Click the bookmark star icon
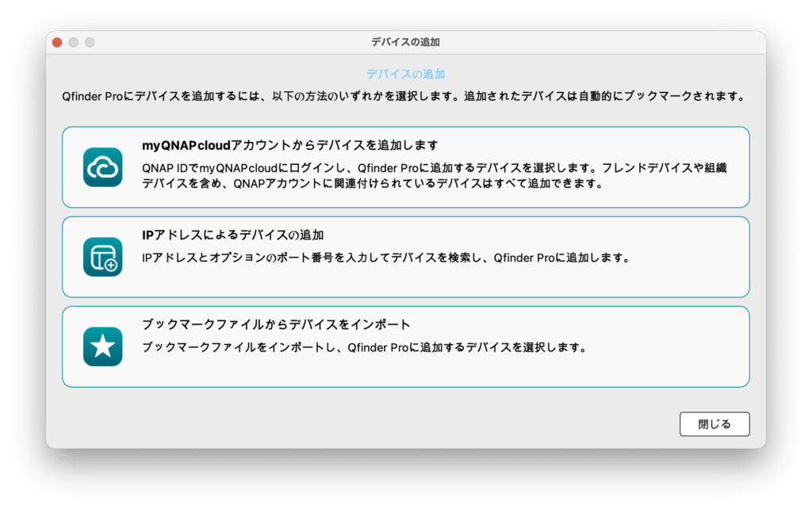This screenshot has height=509, width=812. tap(102, 346)
